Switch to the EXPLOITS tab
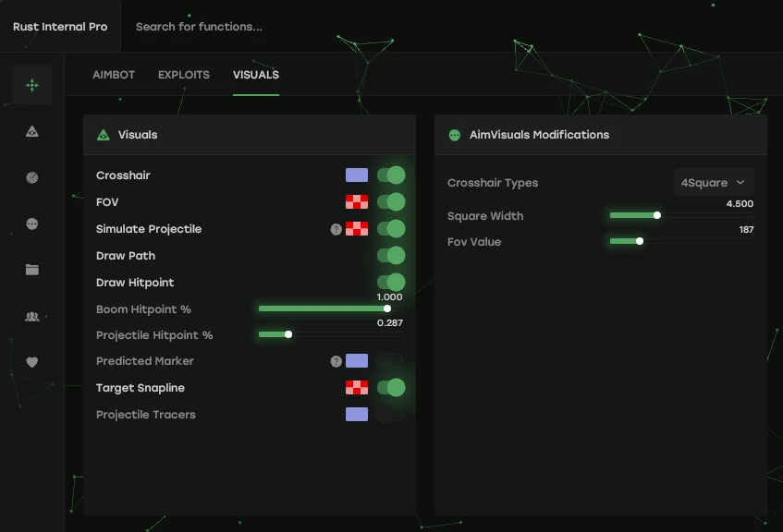783x532 pixels. click(x=184, y=75)
